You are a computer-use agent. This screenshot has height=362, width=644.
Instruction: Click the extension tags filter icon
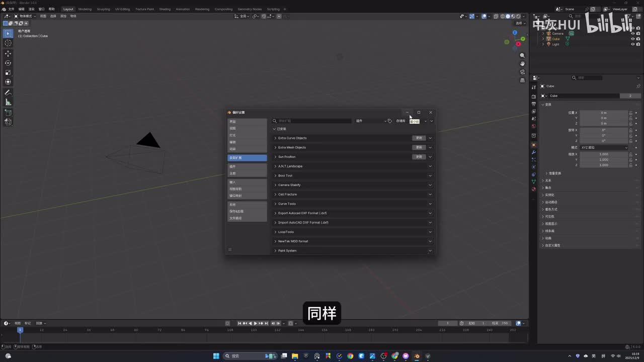(390, 121)
